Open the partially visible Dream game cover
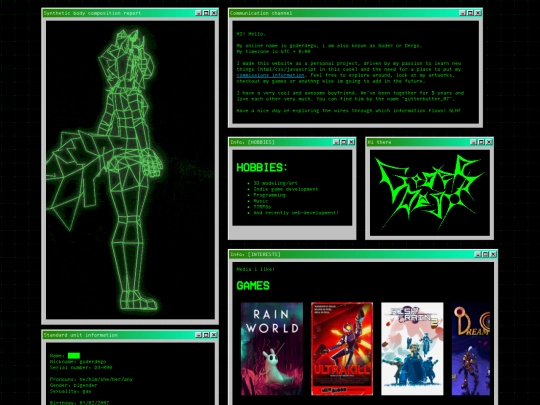The image size is (540, 405). click(x=471, y=349)
